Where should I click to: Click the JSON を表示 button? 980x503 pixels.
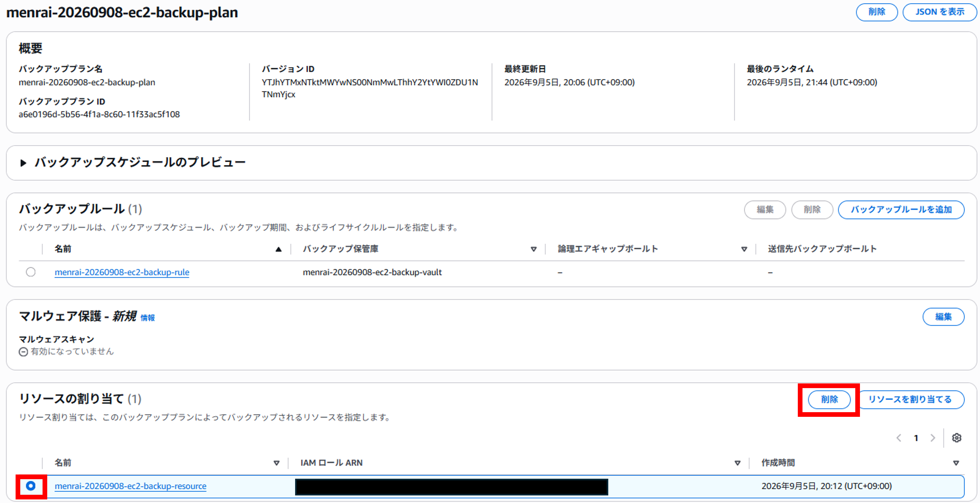point(939,12)
